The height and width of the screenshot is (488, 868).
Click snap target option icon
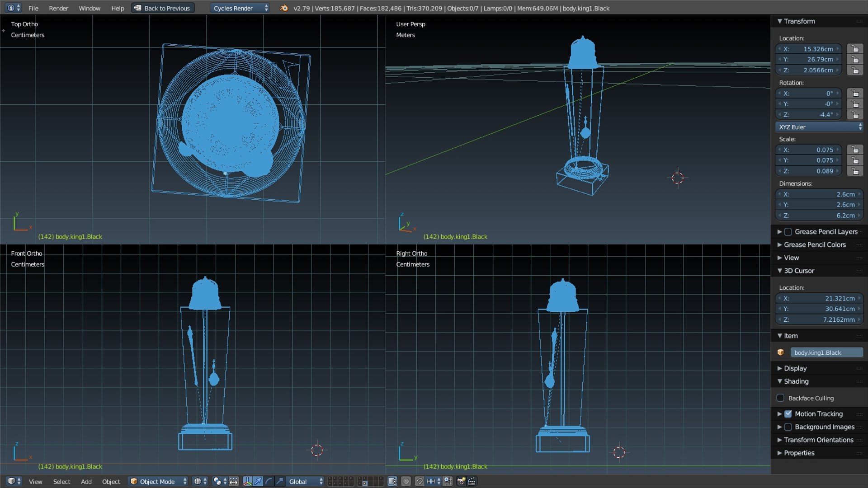[x=448, y=481]
